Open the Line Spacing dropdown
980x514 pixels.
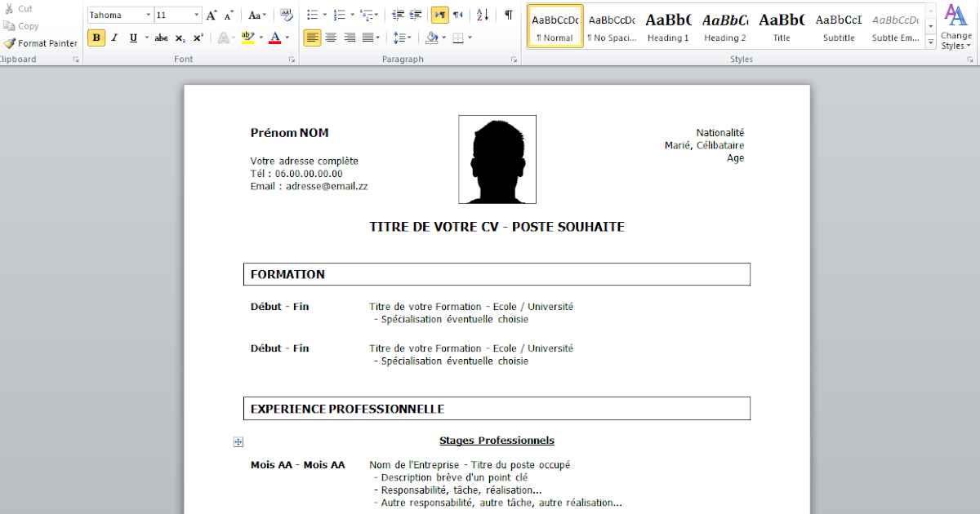coord(403,38)
